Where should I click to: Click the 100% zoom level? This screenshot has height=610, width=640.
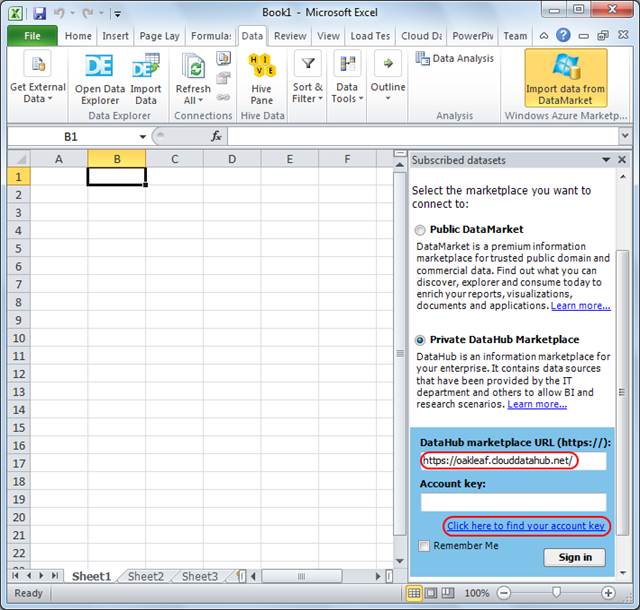point(477,593)
